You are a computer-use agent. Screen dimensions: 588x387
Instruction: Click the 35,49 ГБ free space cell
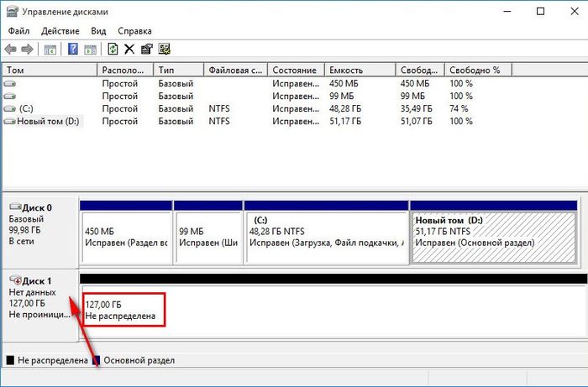(x=417, y=108)
